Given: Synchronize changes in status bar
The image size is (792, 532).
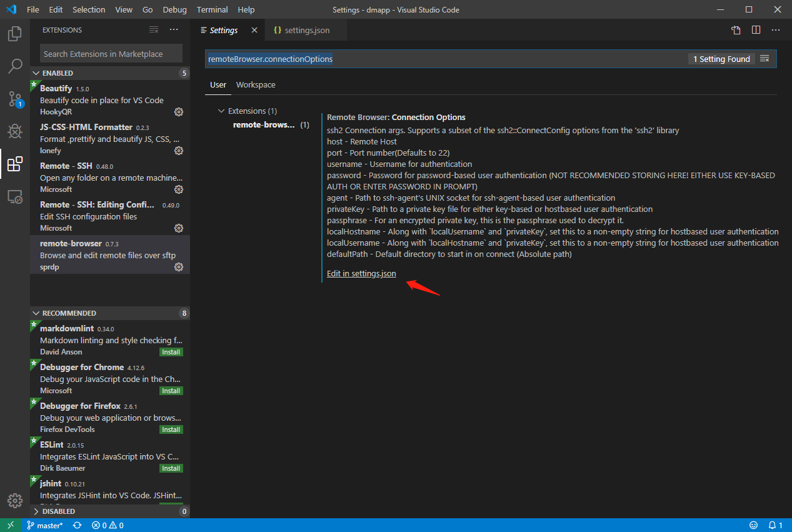Looking at the screenshot, I should [x=77, y=525].
